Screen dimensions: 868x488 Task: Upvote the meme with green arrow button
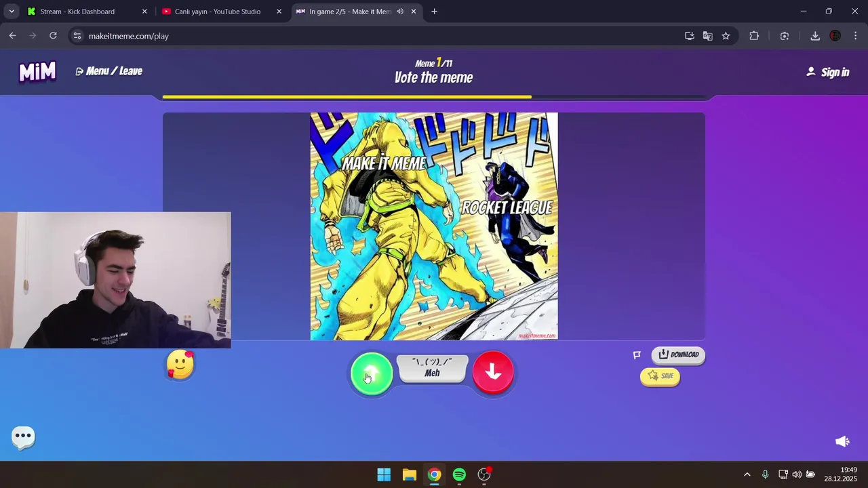coord(372,373)
